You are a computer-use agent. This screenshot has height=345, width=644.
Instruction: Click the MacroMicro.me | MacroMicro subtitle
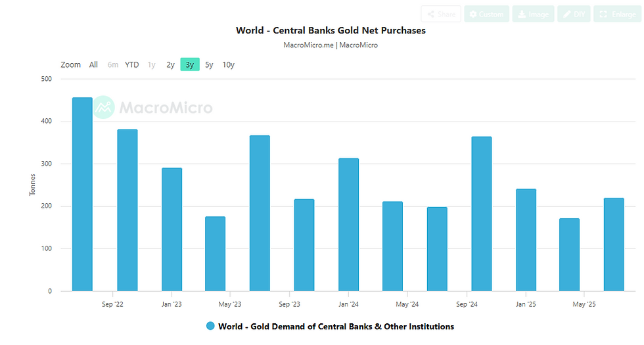[331, 45]
